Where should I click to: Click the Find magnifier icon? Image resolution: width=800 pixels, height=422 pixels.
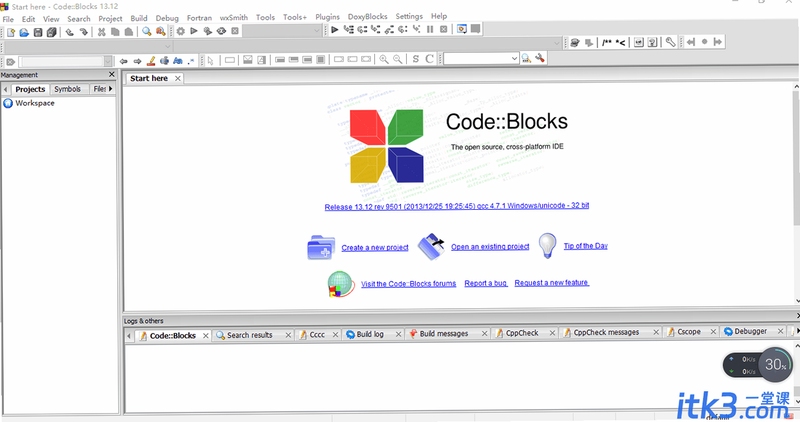point(146,32)
